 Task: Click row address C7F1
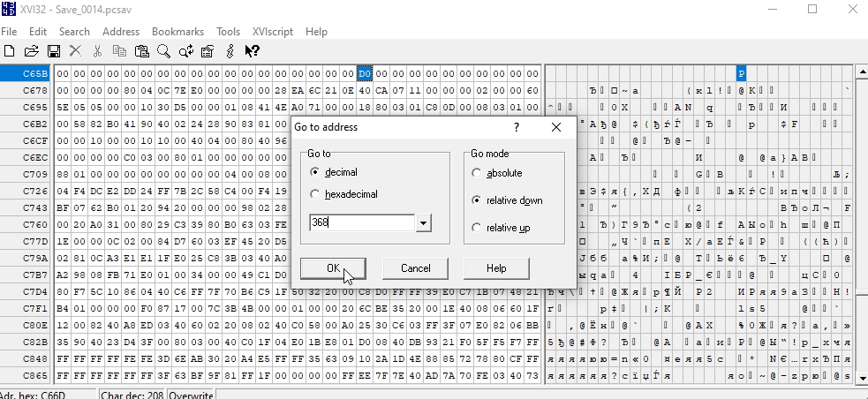click(x=26, y=308)
